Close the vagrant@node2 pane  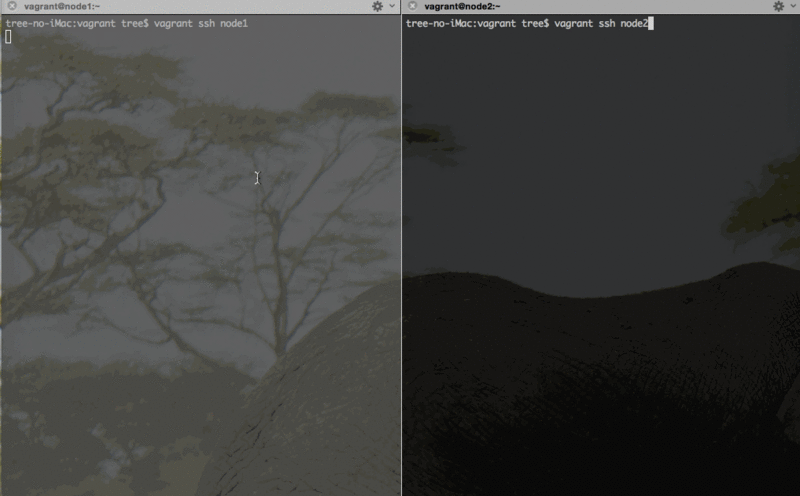tap(413, 6)
